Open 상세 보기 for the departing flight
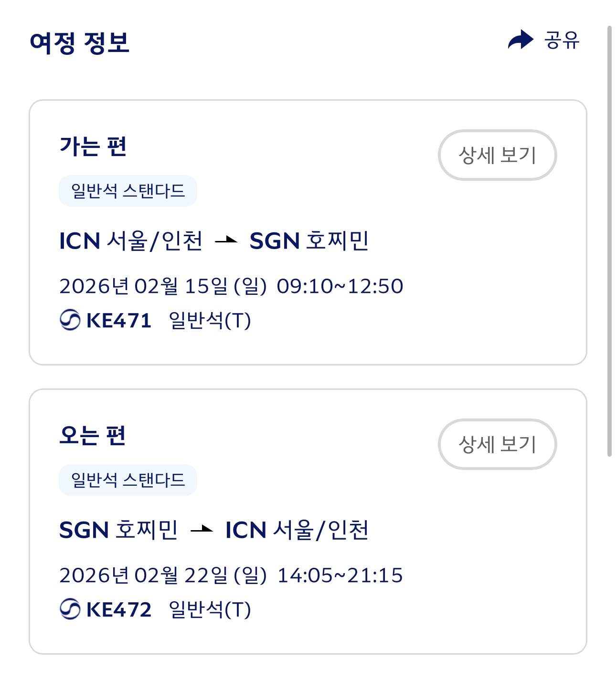 (497, 155)
